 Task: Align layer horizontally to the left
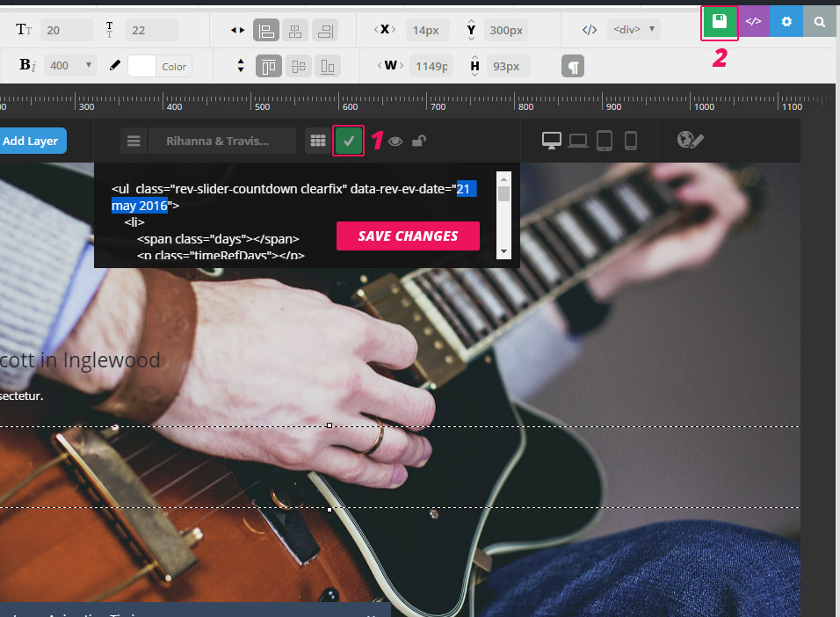pyautogui.click(x=266, y=30)
